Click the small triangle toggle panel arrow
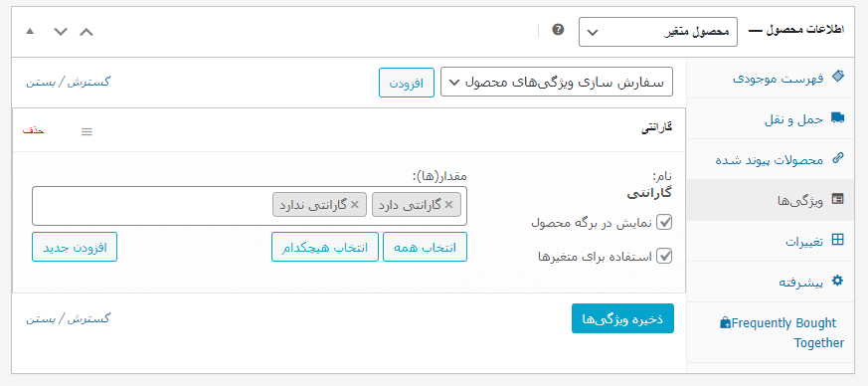The height and width of the screenshot is (386, 868). [30, 32]
